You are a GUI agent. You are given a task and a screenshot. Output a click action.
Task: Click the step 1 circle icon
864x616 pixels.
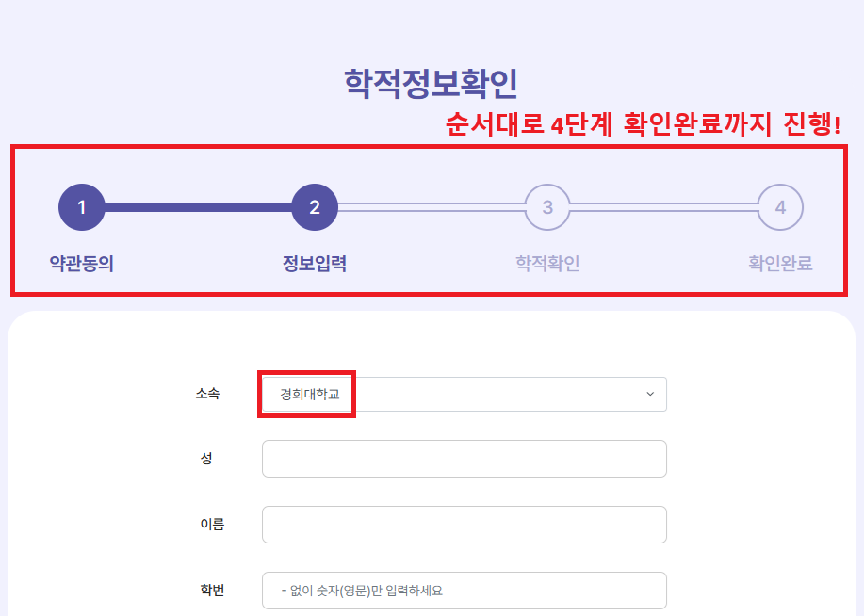[82, 207]
